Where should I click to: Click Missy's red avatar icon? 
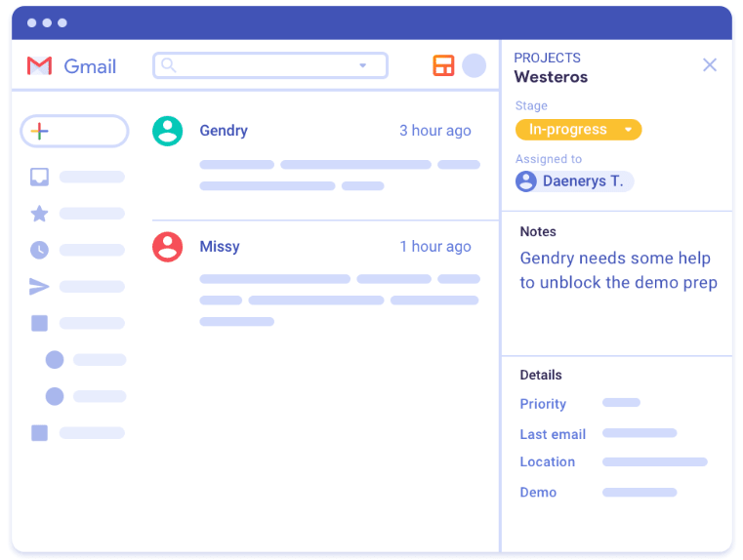pyautogui.click(x=167, y=247)
